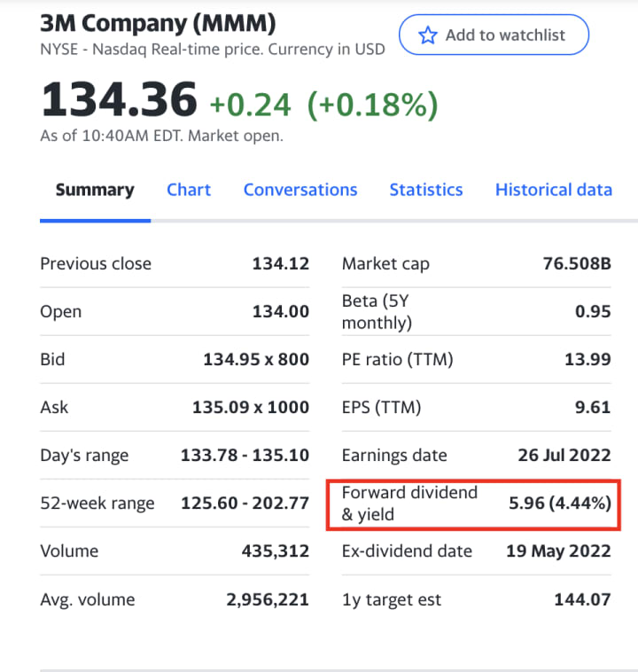Click the Volume label
638x672 pixels.
[69, 551]
